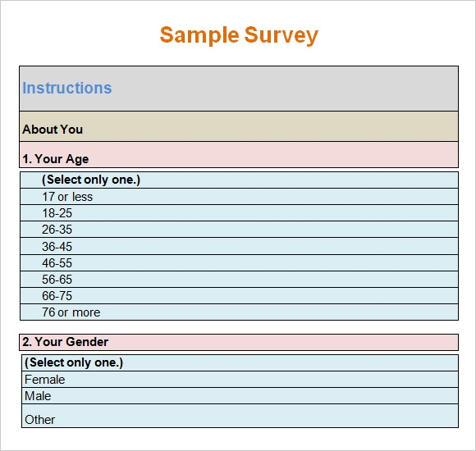Select the Male gender option

coord(240,396)
